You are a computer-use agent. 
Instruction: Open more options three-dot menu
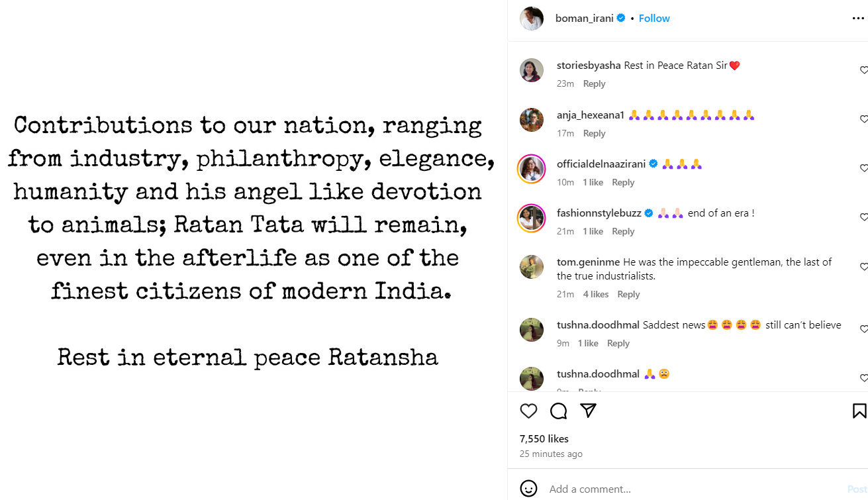click(858, 19)
